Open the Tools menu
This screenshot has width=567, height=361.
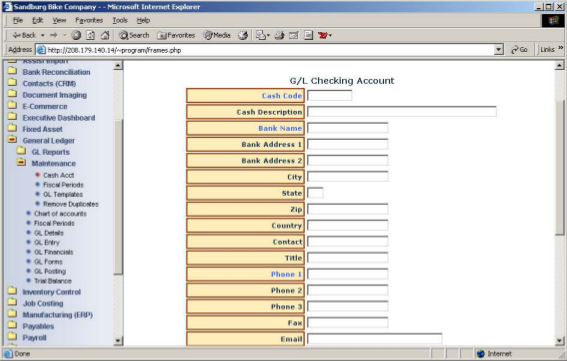point(120,20)
